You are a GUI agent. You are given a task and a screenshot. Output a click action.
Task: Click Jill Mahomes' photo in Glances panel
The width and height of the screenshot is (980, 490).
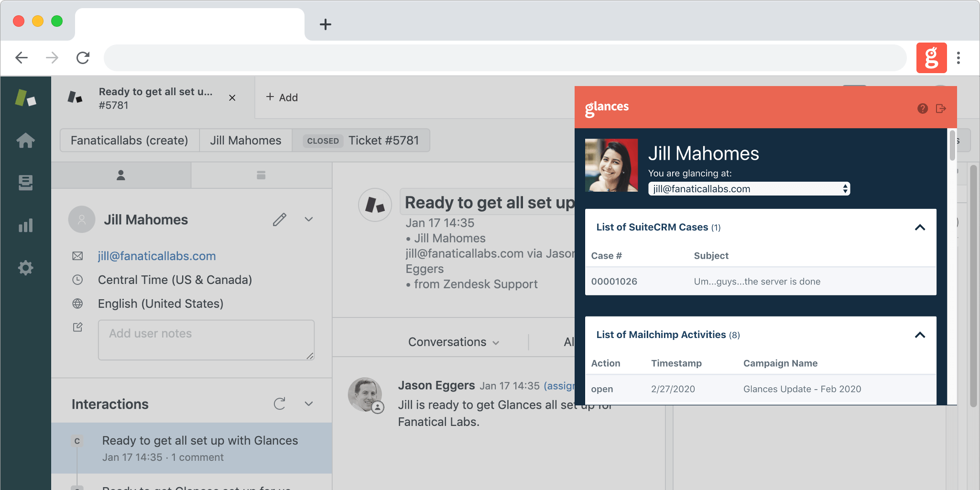coord(611,165)
